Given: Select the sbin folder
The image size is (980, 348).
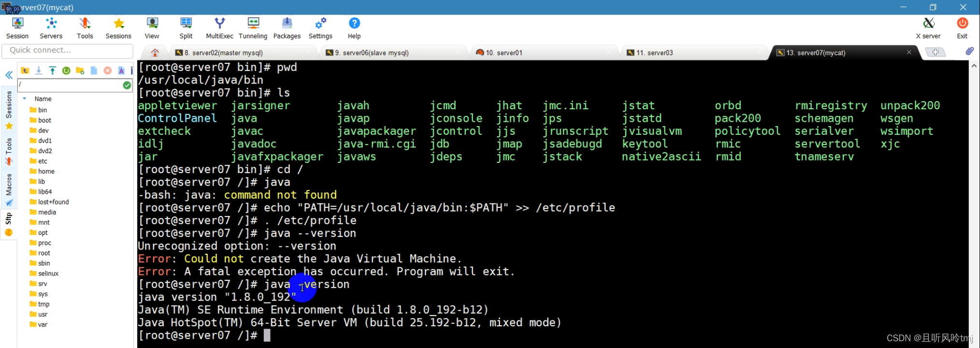Looking at the screenshot, I should [x=40, y=263].
